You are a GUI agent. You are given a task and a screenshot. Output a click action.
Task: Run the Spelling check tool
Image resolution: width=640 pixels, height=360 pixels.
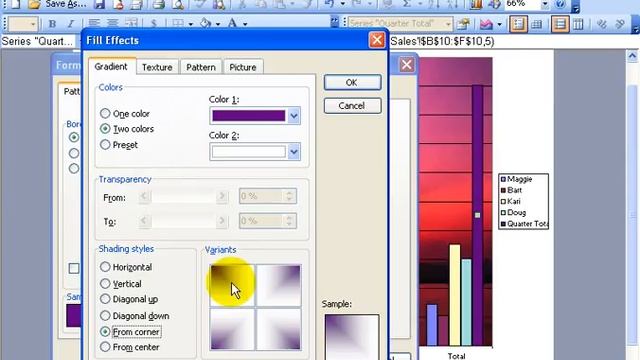[x=200, y=4]
